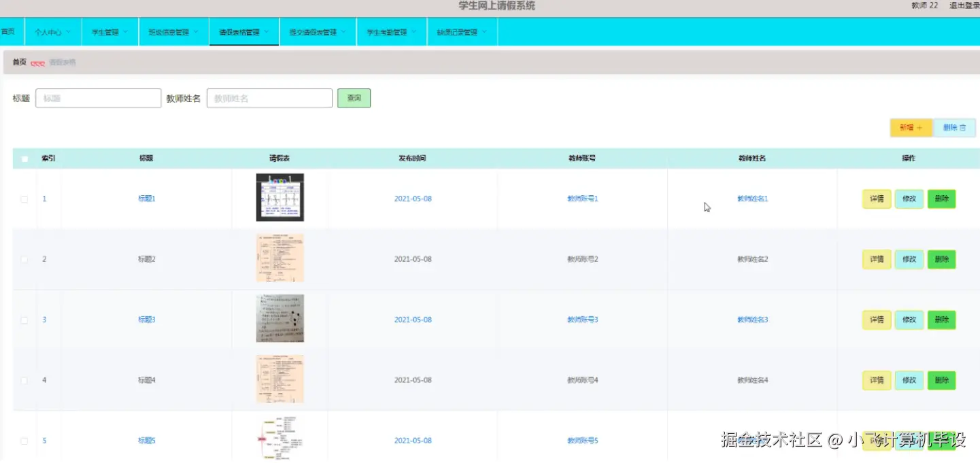Click the 发布时间 column header
980x463 pixels.
click(x=412, y=158)
